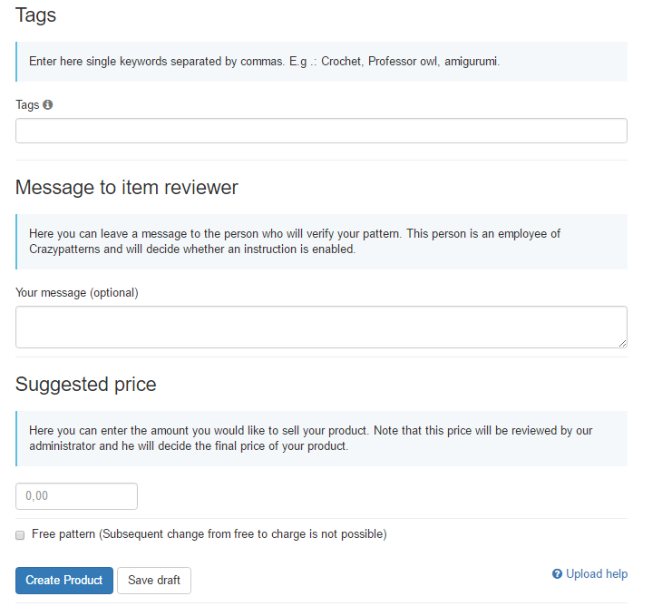Image resolution: width=672 pixels, height=616 pixels.
Task: Click the Save draft button
Action: pyautogui.click(x=154, y=581)
